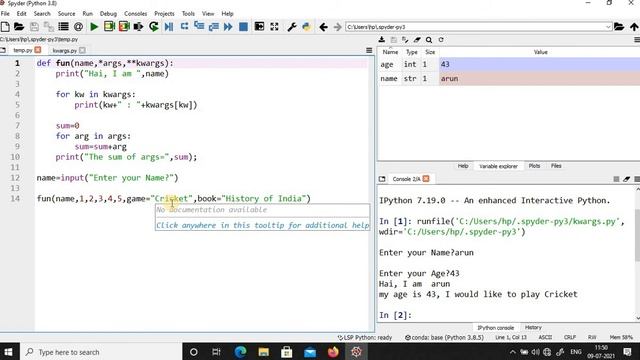This screenshot has height=360, width=640.
Task: Click the step into function icon
Action: pyautogui.click(x=199, y=27)
